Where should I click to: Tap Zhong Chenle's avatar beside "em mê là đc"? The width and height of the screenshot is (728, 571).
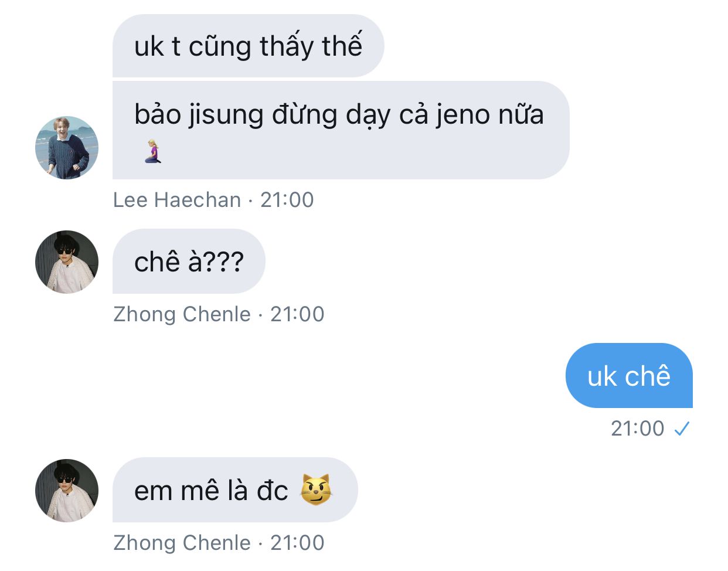(x=67, y=491)
